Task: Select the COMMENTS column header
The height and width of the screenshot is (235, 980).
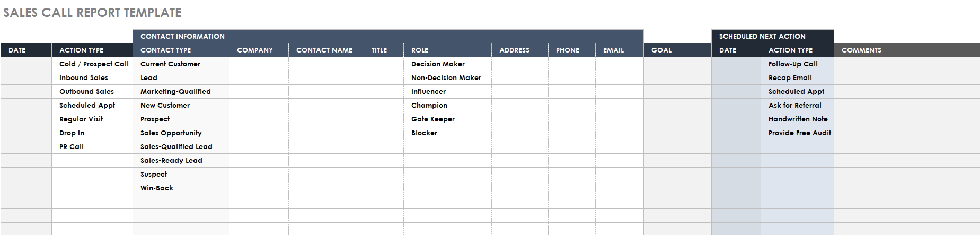Action: tap(907, 50)
